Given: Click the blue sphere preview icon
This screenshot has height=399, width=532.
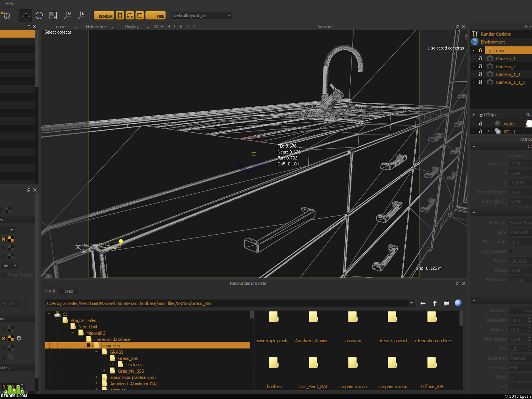Looking at the screenshot, I should [458, 303].
